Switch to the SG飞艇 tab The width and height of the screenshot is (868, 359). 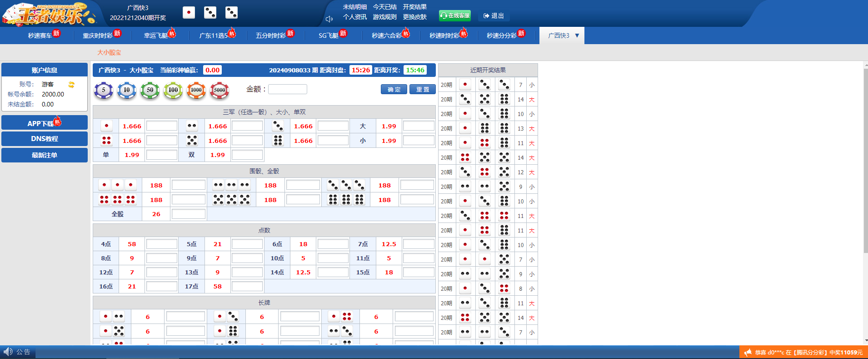329,35
